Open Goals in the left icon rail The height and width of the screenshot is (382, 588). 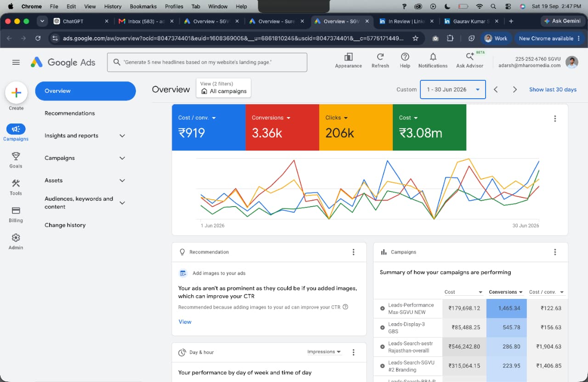[x=16, y=160]
